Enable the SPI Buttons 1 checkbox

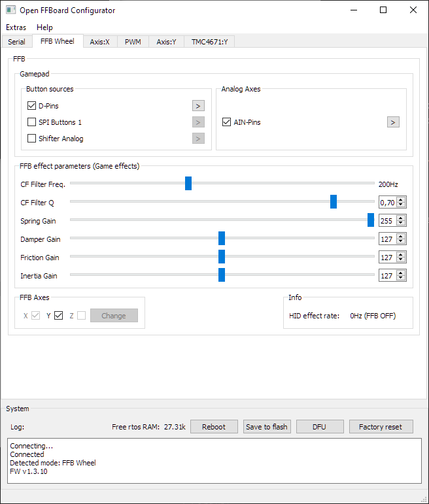coord(31,122)
